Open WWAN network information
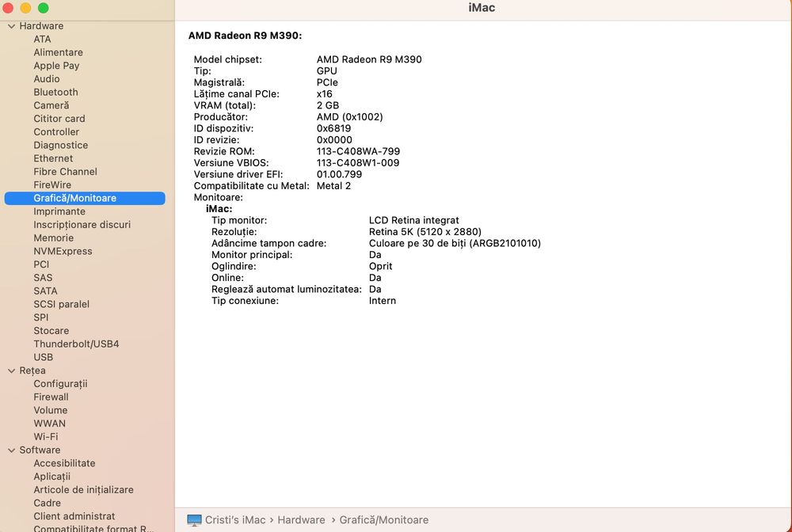 click(x=49, y=424)
